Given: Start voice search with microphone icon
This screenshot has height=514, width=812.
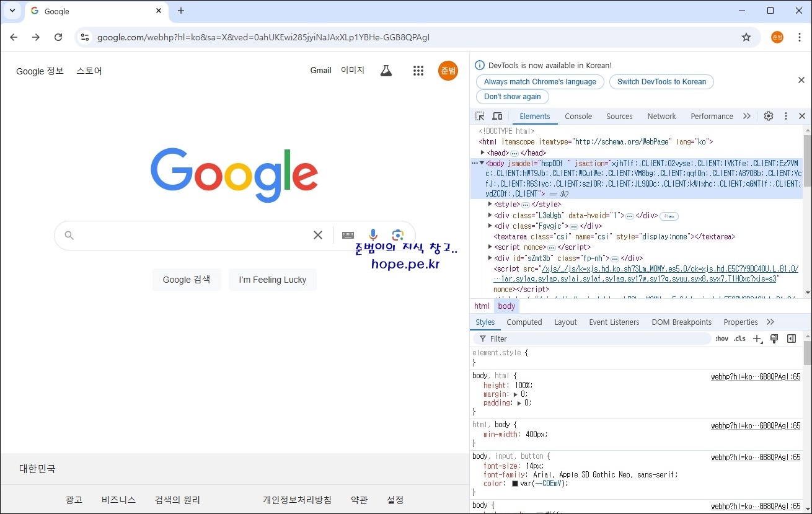Looking at the screenshot, I should pyautogui.click(x=373, y=235).
